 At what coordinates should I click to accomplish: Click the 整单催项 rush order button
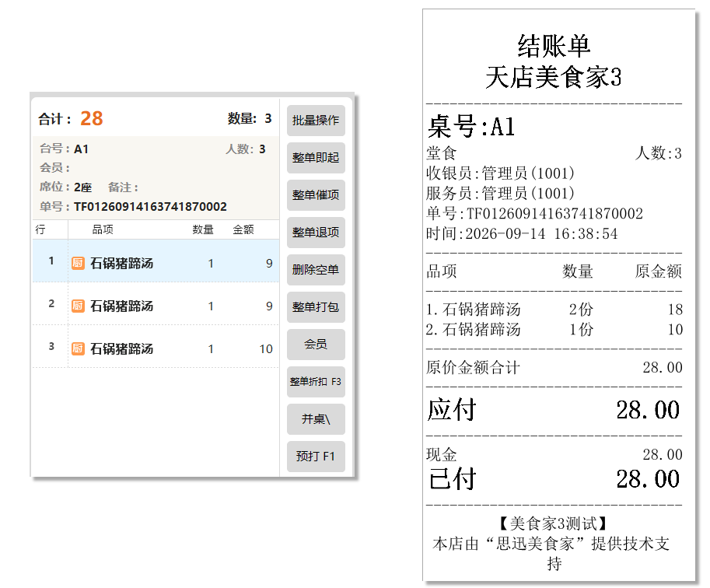pyautogui.click(x=316, y=195)
